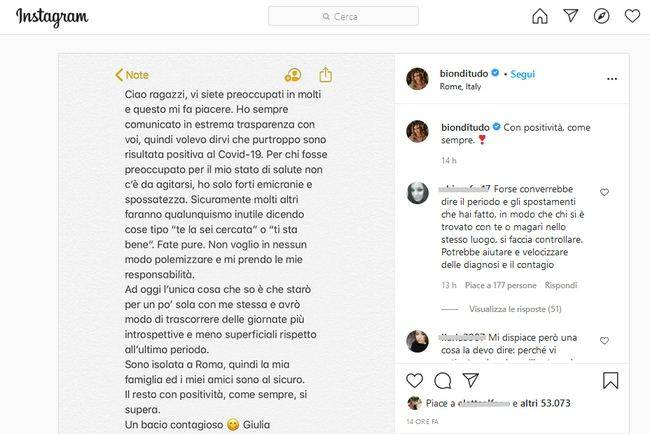Go to Instagram home feed icon
Screen dimensions: 650x434
(x=540, y=16)
